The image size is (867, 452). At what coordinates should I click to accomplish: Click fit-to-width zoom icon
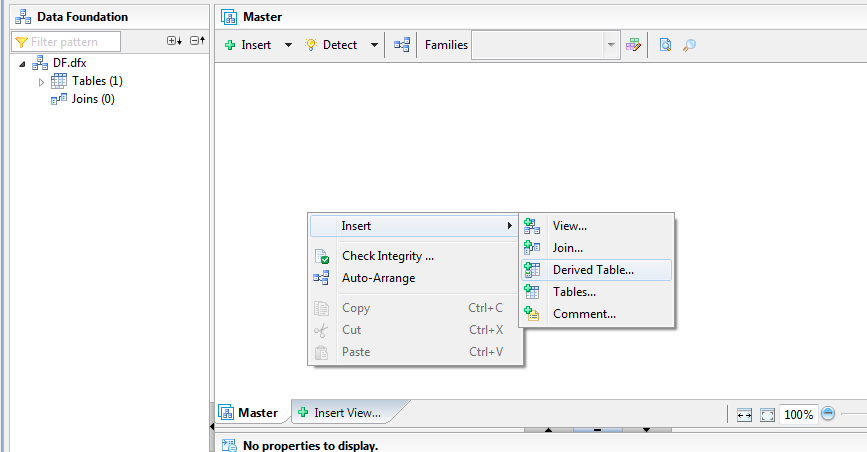click(745, 414)
